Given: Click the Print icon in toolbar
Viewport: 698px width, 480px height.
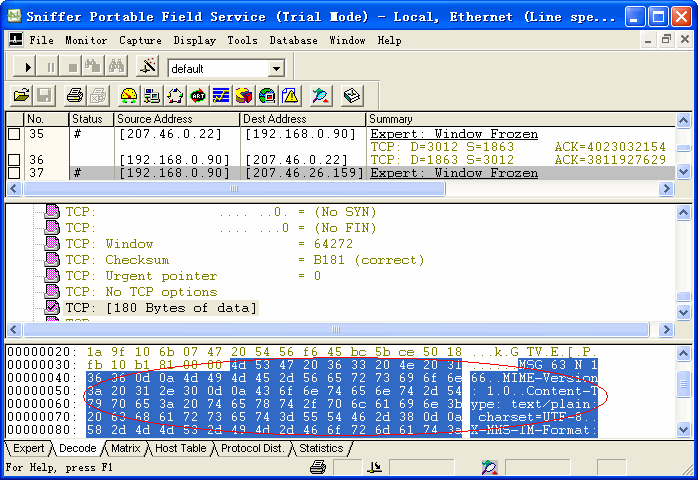Looking at the screenshot, I should (x=74, y=96).
